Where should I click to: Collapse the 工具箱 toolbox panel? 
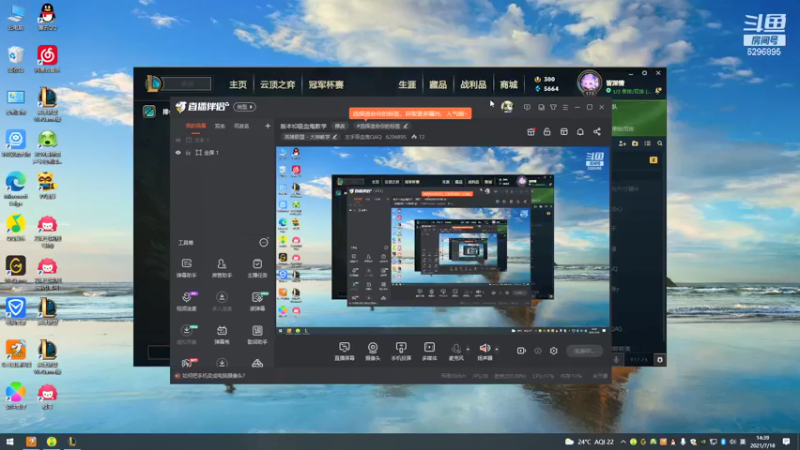pos(264,242)
